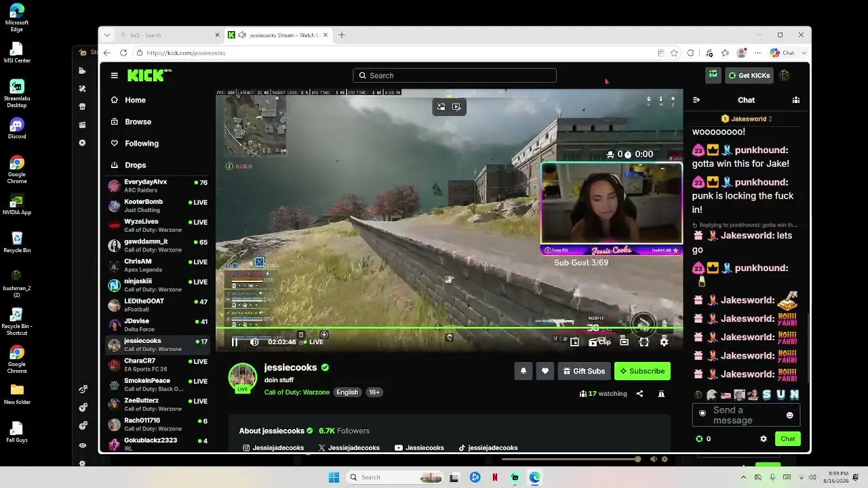868x488 pixels.
Task: Open the green drops icon beside Get KICKs
Action: tap(713, 75)
